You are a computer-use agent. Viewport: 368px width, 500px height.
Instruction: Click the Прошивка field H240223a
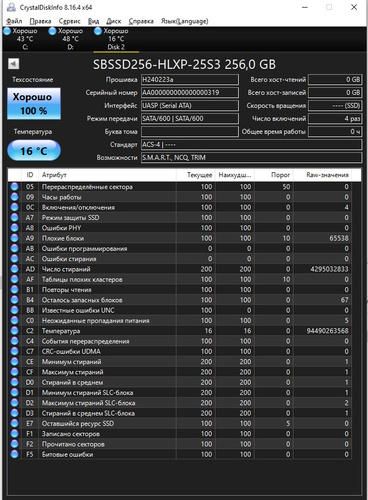tap(190, 80)
